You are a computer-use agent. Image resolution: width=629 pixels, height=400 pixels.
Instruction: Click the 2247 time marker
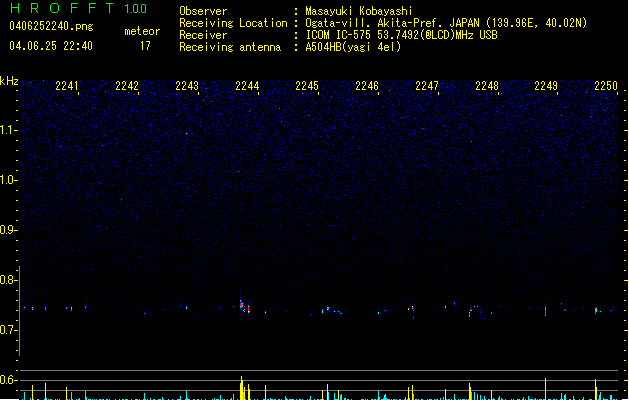(427, 86)
